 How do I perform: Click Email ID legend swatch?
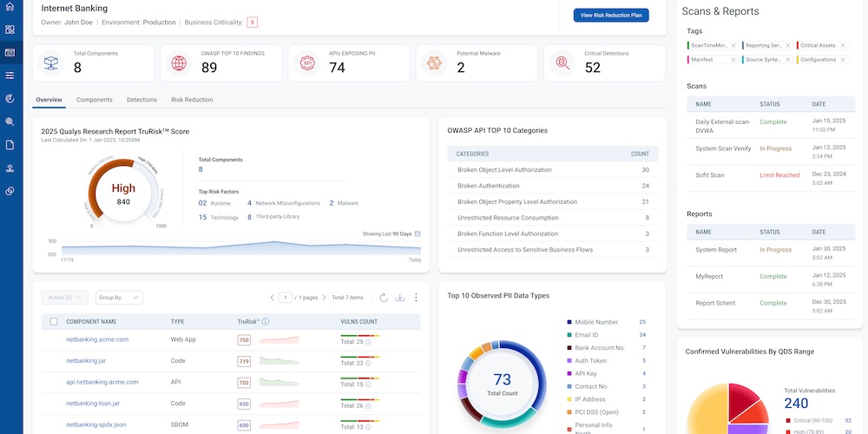[569, 335]
